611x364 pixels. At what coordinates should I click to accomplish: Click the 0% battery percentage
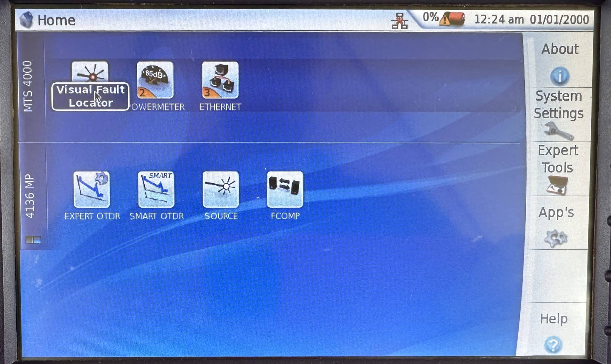click(x=430, y=17)
